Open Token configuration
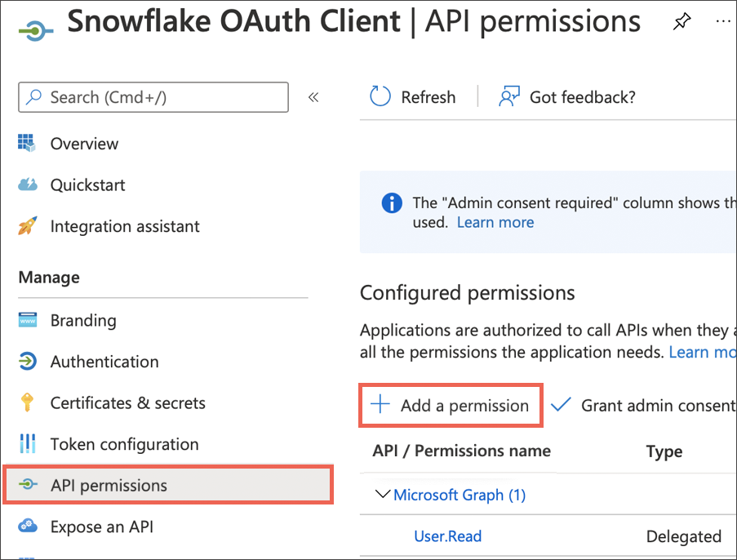 click(124, 444)
